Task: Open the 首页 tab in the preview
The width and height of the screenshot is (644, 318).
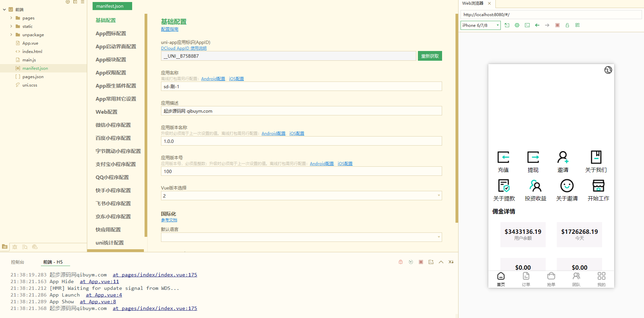Action: point(501,279)
